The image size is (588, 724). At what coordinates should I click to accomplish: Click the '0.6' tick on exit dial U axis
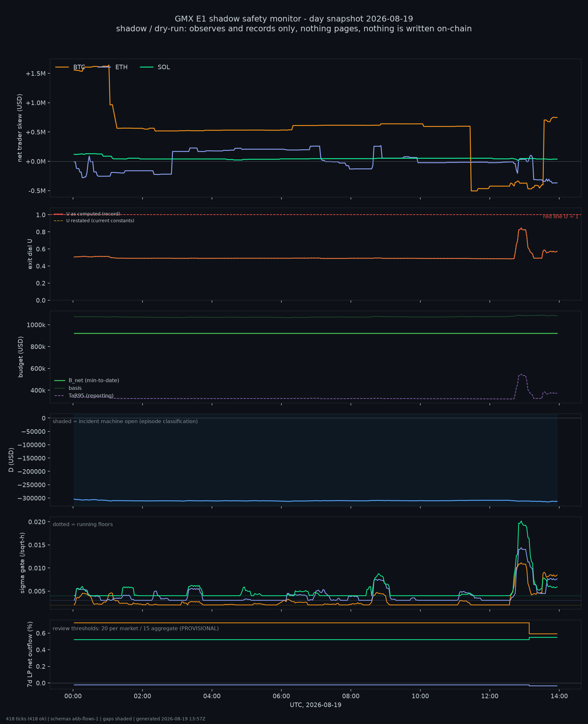(41, 249)
